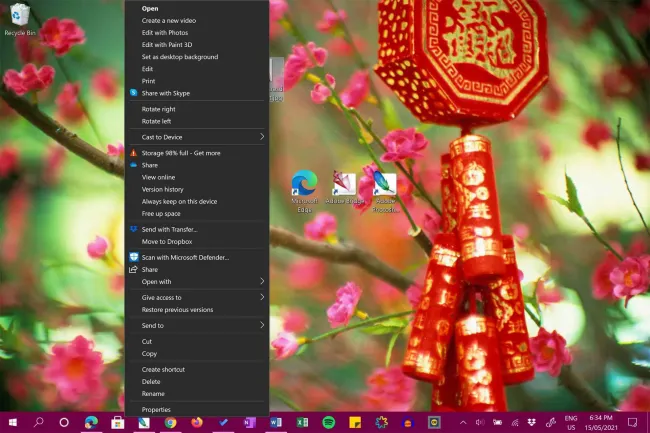Click the Microsoft Edge desktop shortcut
650x433 pixels.
point(304,186)
